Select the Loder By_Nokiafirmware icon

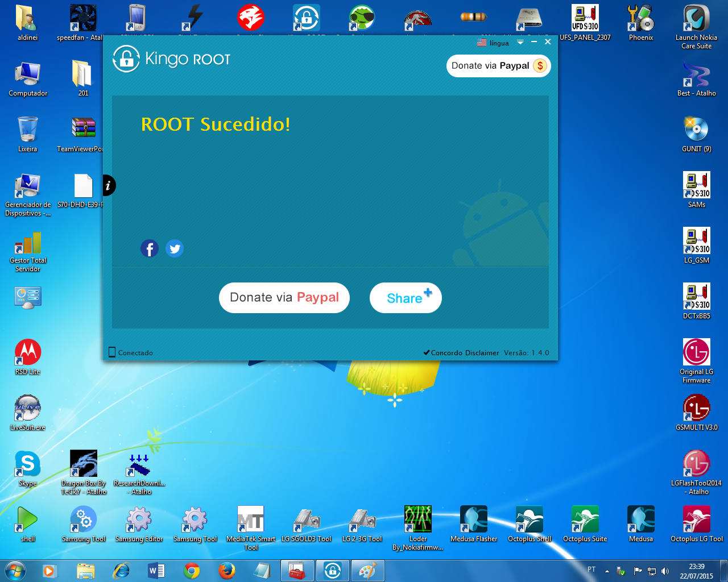(x=418, y=527)
